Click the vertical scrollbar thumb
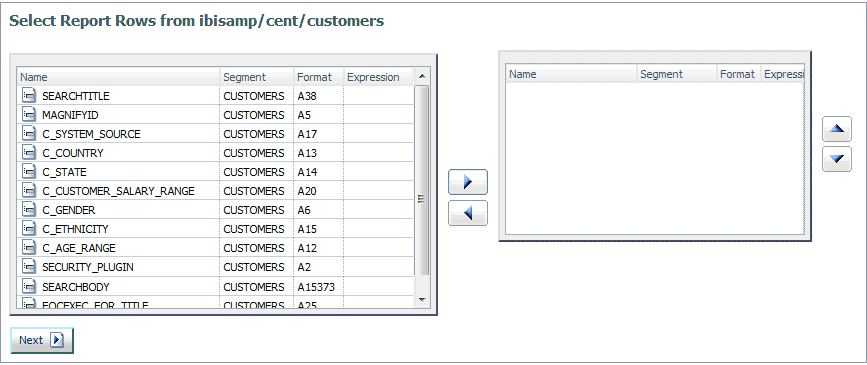The height and width of the screenshot is (365, 867). (421, 180)
